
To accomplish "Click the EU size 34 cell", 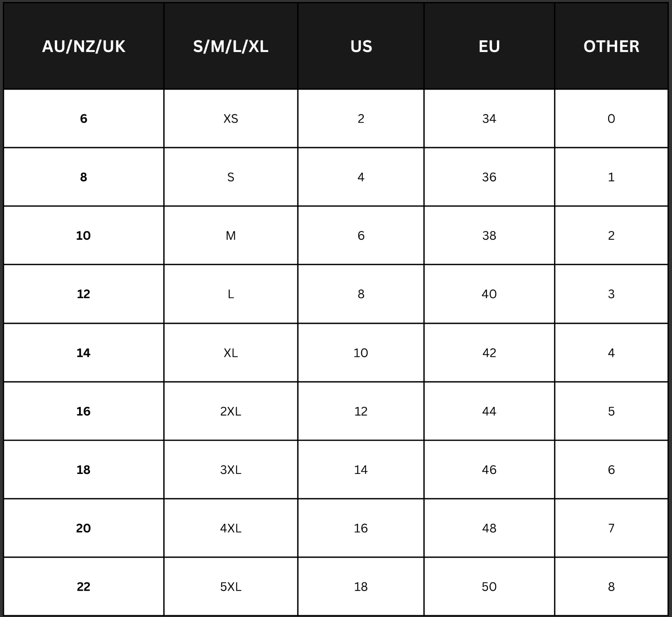I will pos(489,119).
